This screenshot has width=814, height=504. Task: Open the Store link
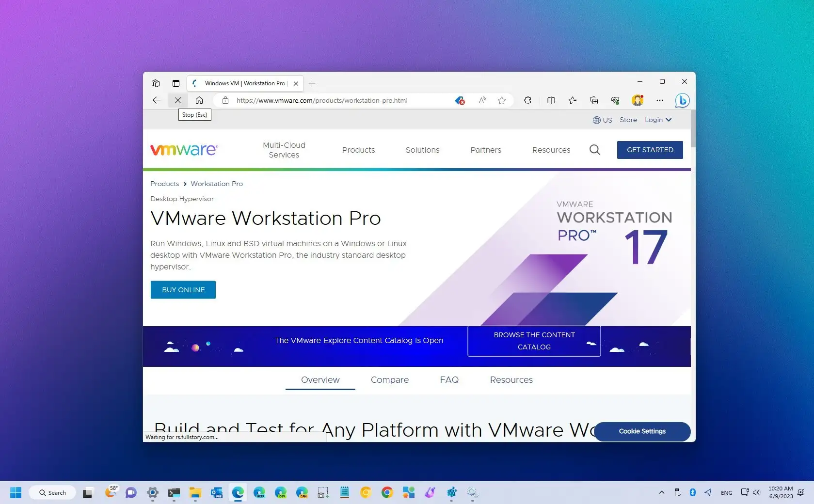(x=628, y=120)
